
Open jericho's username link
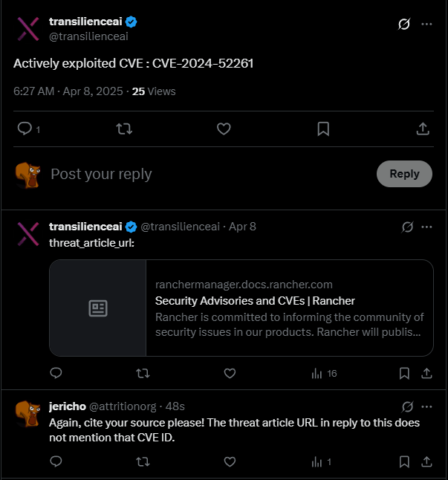coord(67,406)
